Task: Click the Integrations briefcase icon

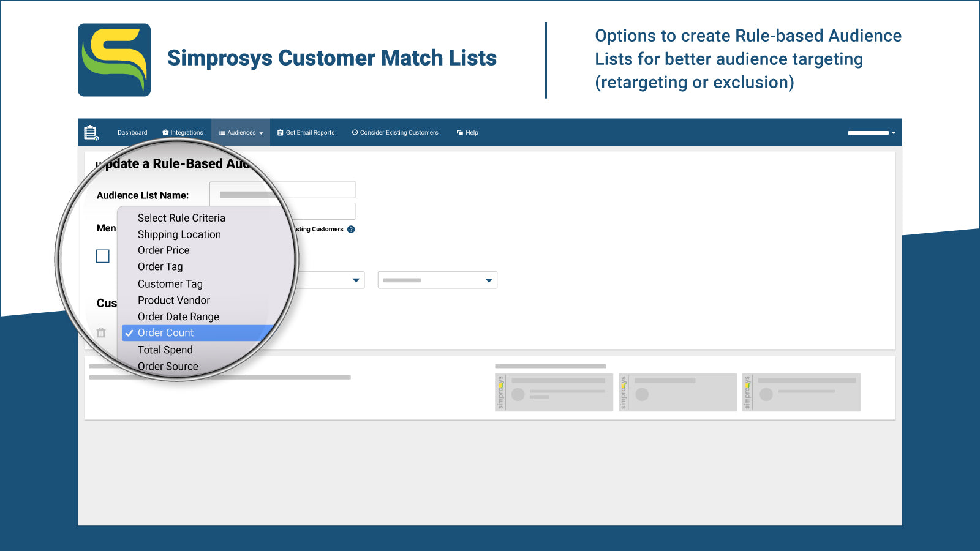Action: coord(164,132)
